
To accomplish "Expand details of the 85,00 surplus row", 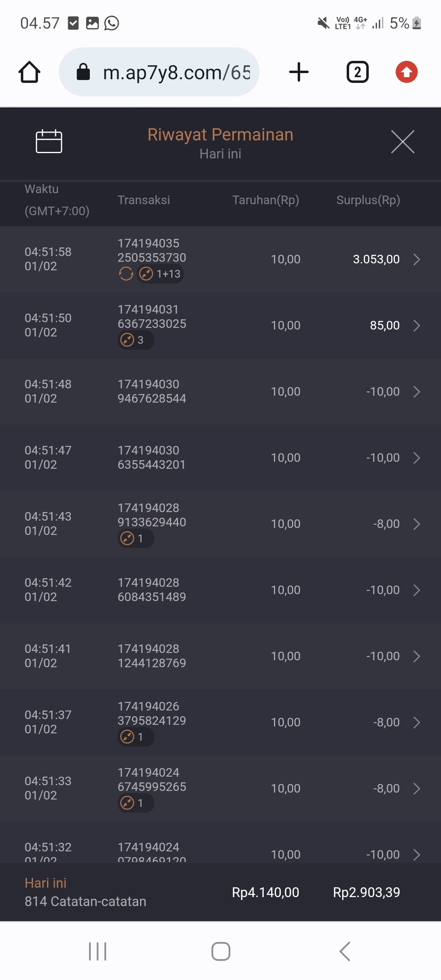I will pos(416,325).
